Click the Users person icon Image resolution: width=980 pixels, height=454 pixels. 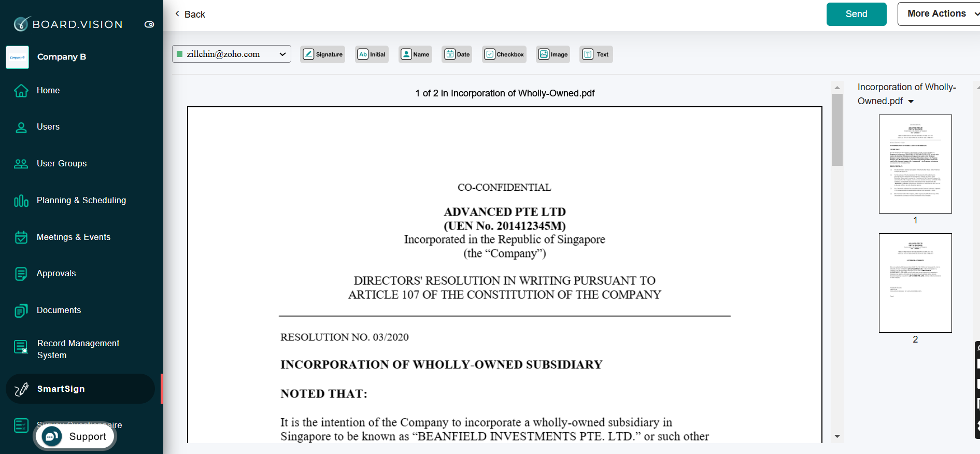[21, 127]
